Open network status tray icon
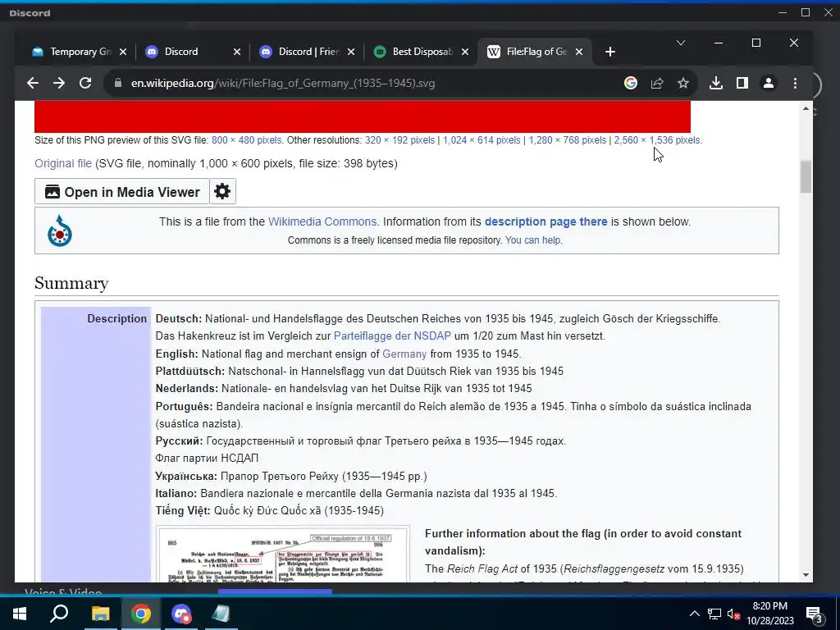The height and width of the screenshot is (630, 840). coord(714,614)
